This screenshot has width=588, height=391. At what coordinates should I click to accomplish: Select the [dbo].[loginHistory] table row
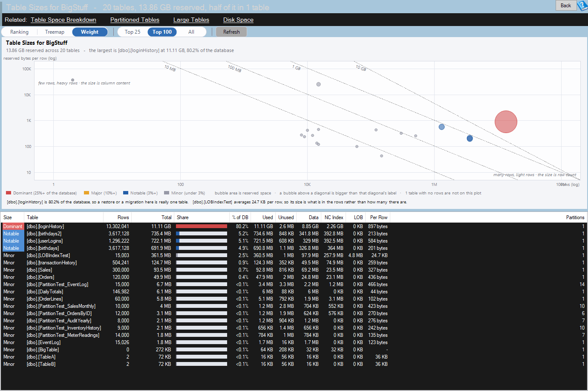tap(294, 226)
